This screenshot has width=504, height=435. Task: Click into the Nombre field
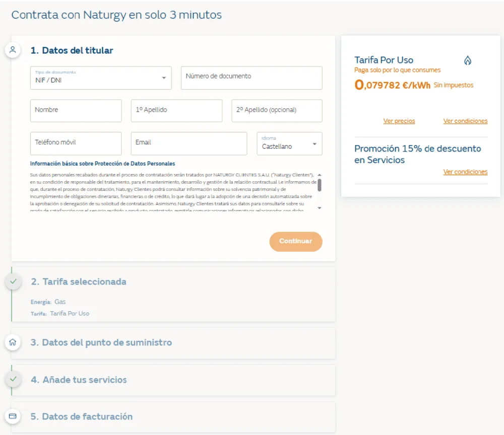click(76, 111)
